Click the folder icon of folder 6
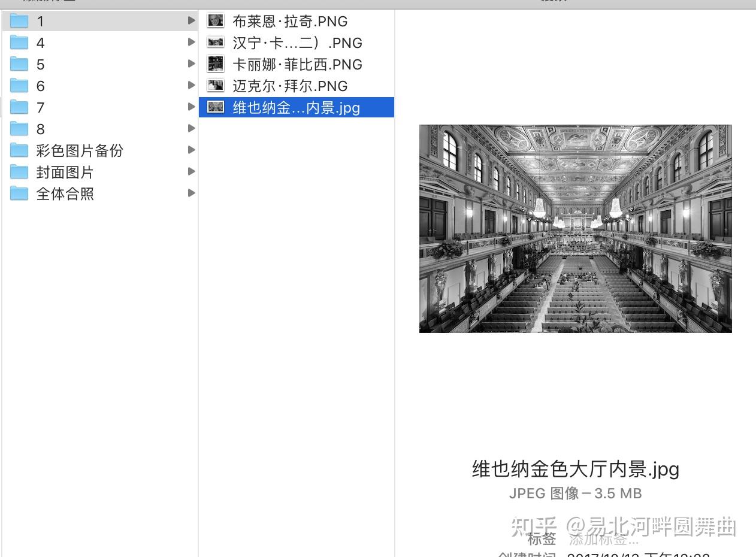756x557 pixels. (x=19, y=86)
